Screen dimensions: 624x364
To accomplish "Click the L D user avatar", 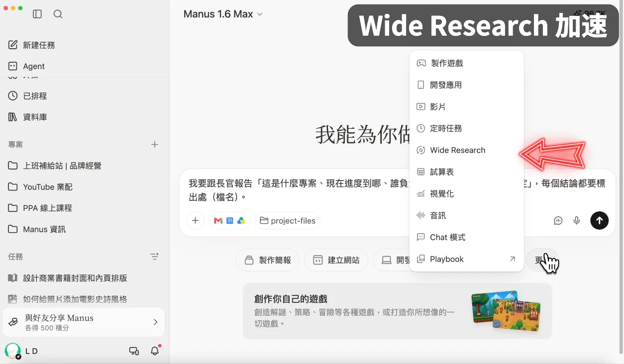I will pos(12,351).
